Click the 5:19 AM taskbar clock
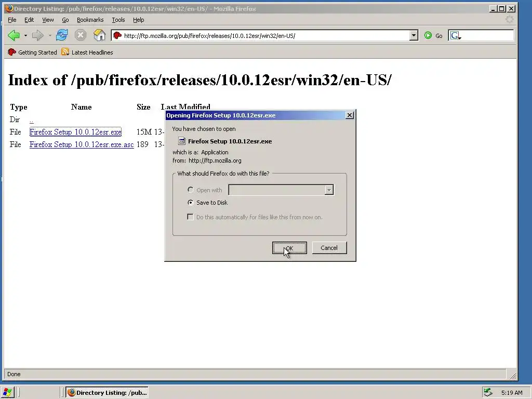Viewport: 532px width, 399px height. (512, 393)
